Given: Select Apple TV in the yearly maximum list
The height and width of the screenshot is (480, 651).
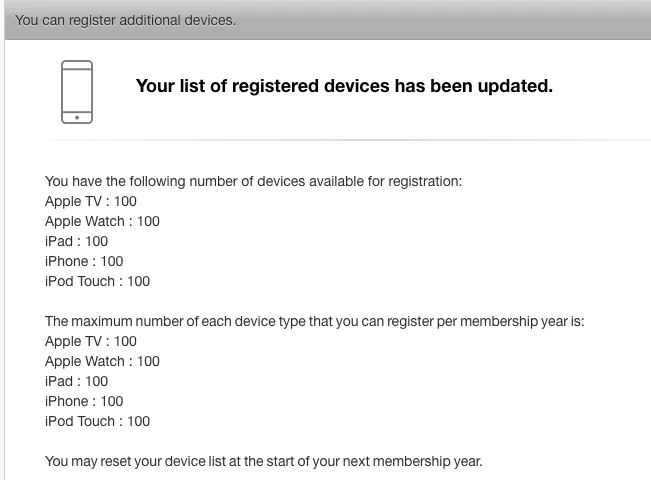Looking at the screenshot, I should pyautogui.click(x=91, y=341).
